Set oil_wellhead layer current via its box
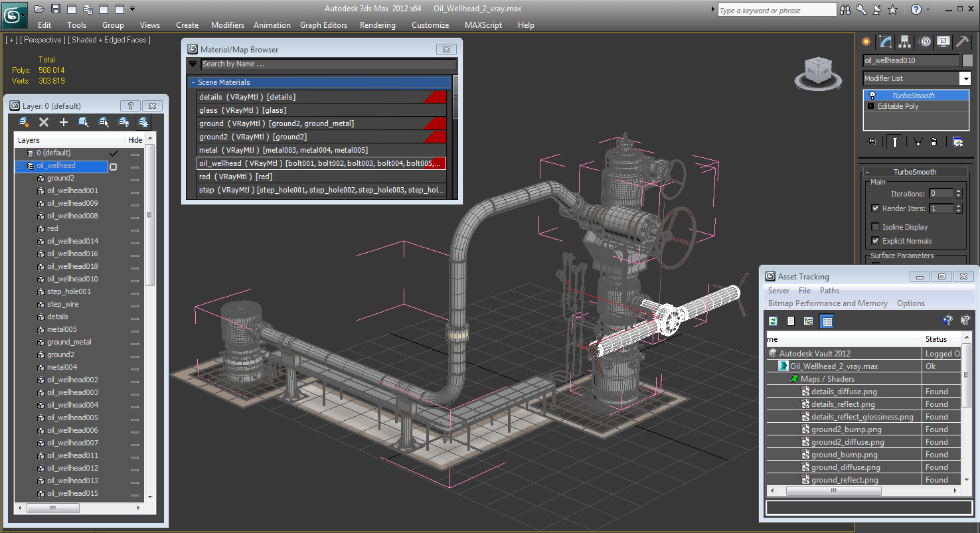The image size is (980, 533). tap(114, 166)
